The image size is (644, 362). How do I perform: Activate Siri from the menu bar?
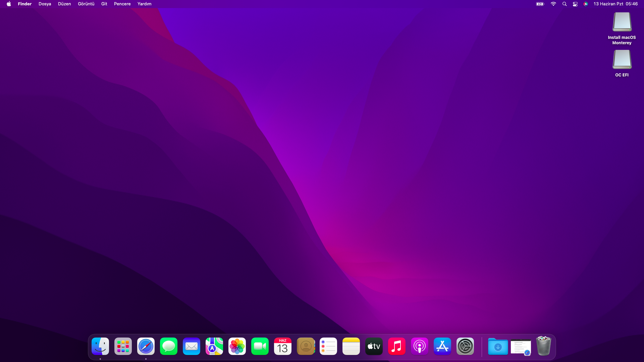pyautogui.click(x=586, y=4)
